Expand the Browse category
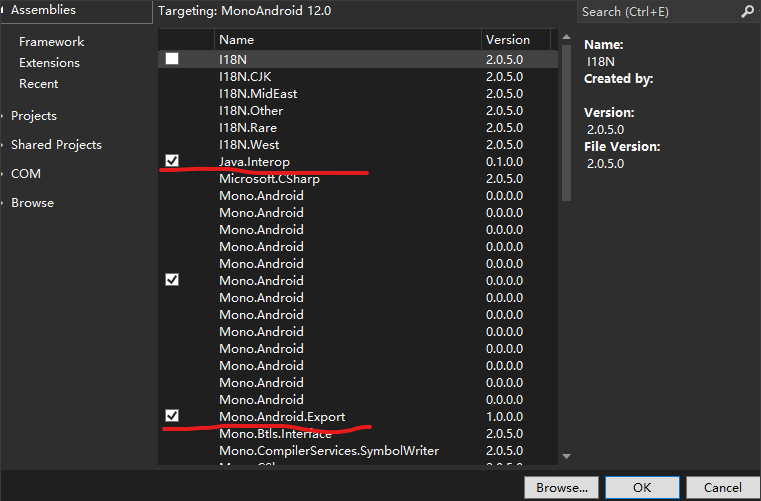 (x=3, y=203)
